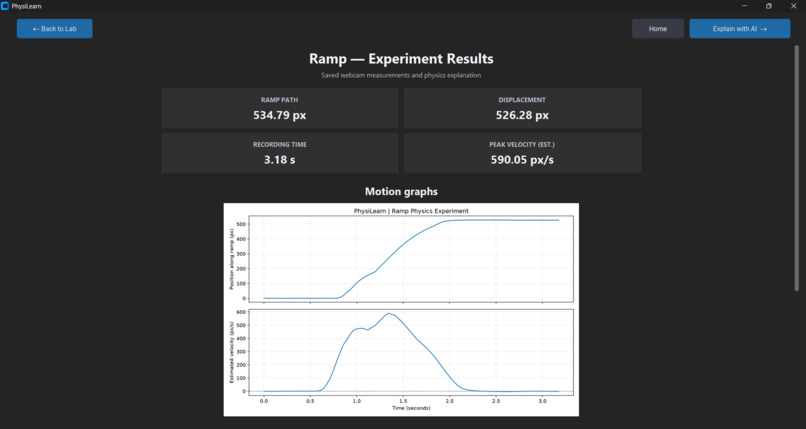Viewport: 806px width, 429px height.
Task: Click the saved webcam measurements subtitle
Action: [401, 75]
